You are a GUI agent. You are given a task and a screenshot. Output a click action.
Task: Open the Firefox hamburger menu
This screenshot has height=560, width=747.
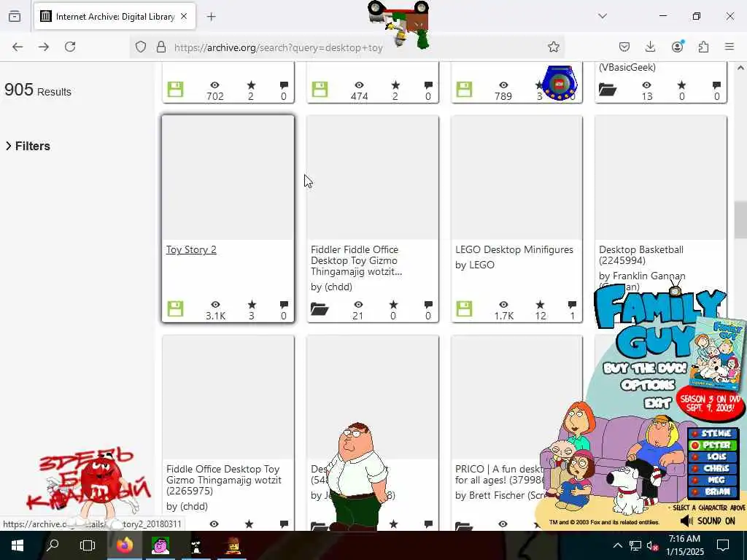tap(729, 47)
